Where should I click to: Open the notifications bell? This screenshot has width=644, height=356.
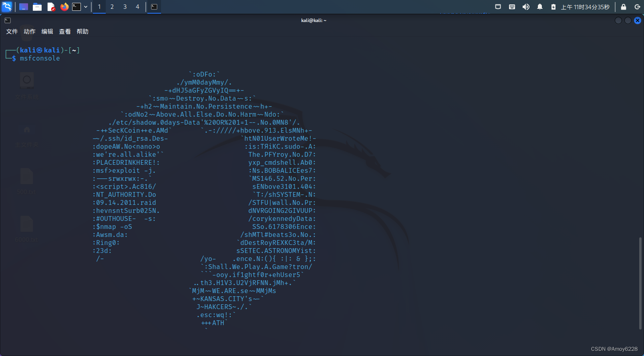[540, 7]
